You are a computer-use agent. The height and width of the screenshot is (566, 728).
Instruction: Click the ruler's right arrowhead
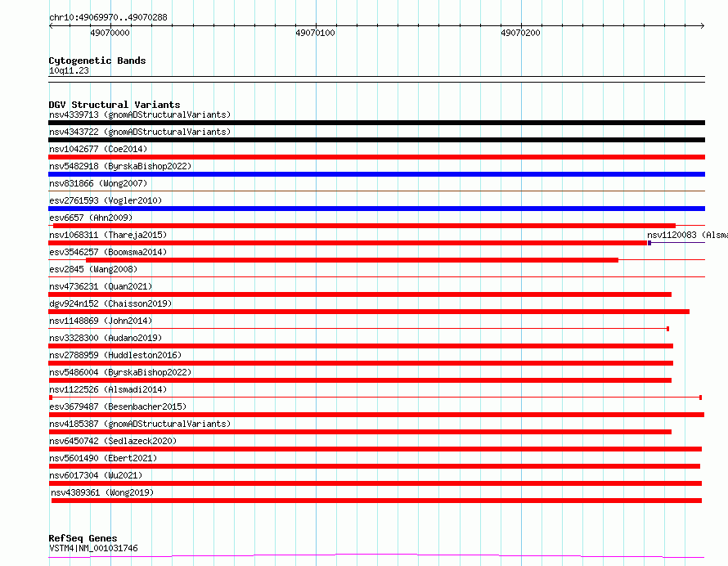[x=703, y=26]
